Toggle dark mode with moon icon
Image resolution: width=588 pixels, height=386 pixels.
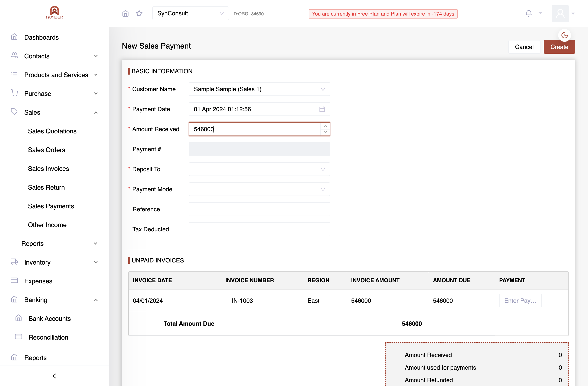tap(564, 35)
